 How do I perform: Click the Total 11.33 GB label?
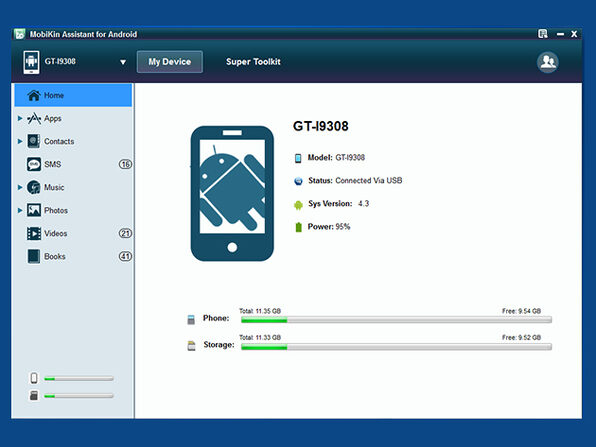260,338
